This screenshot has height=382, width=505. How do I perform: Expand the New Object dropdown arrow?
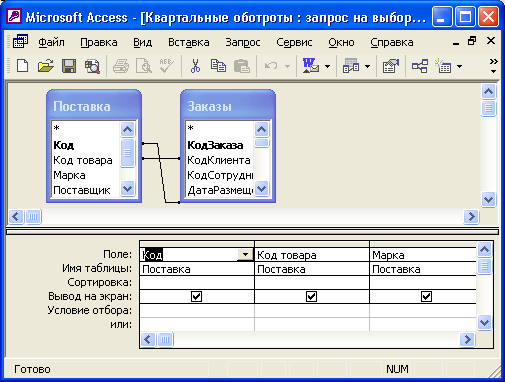(x=367, y=66)
